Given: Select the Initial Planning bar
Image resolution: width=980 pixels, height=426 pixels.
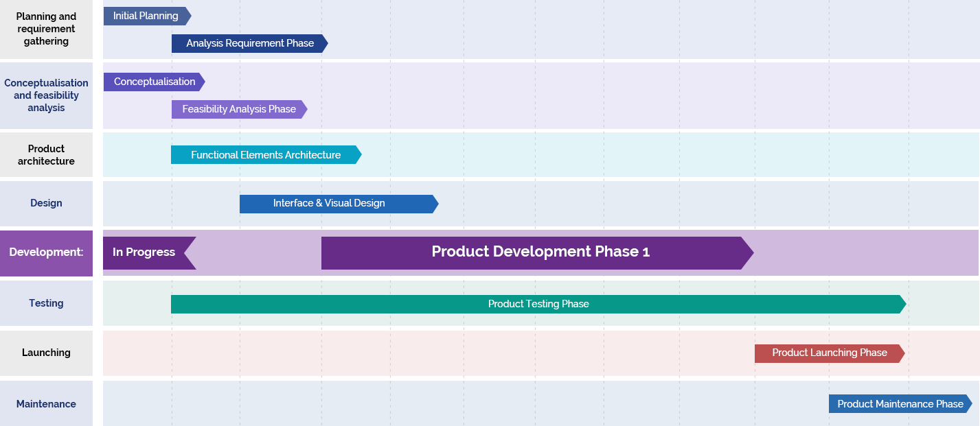Looking at the screenshot, I should click(144, 16).
